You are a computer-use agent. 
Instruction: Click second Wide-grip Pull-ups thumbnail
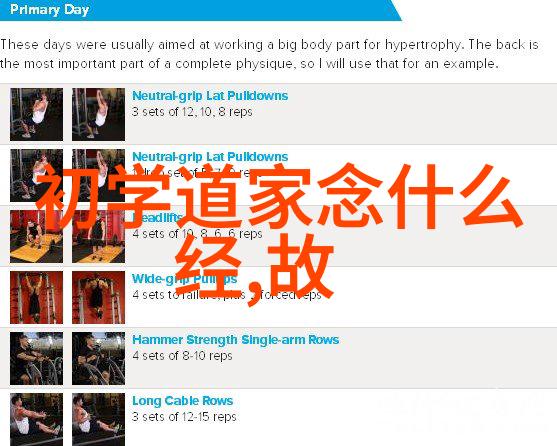coord(98,298)
